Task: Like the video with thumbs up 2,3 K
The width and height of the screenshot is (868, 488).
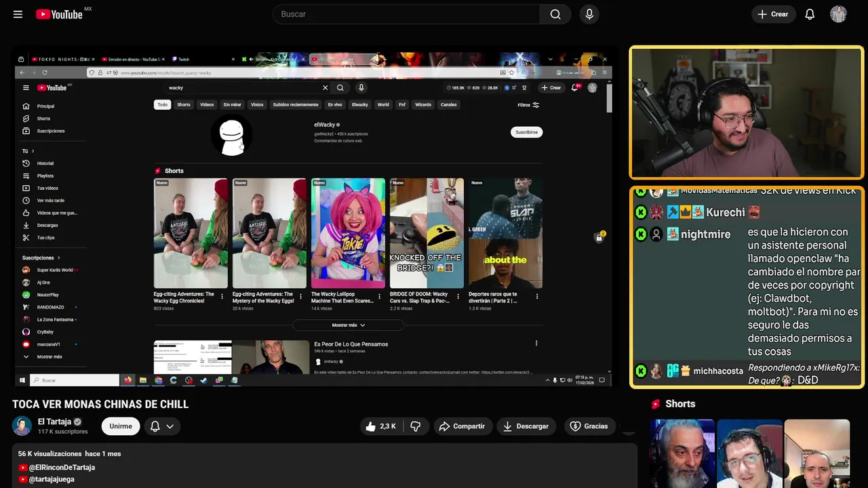Action: pyautogui.click(x=380, y=426)
